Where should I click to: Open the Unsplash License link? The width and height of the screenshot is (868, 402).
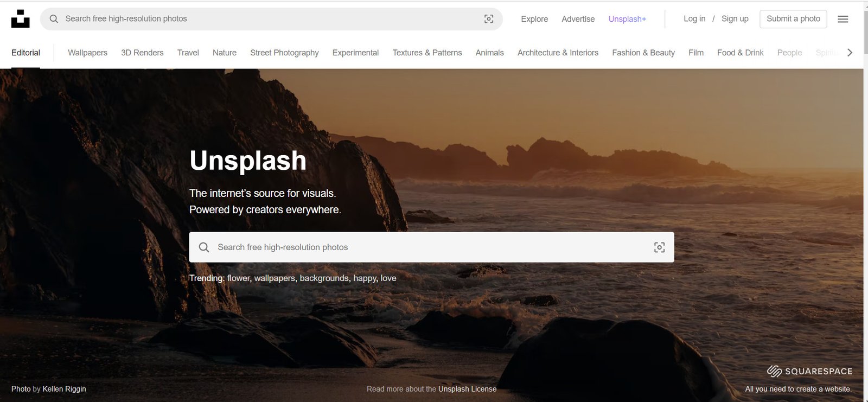coord(467,389)
